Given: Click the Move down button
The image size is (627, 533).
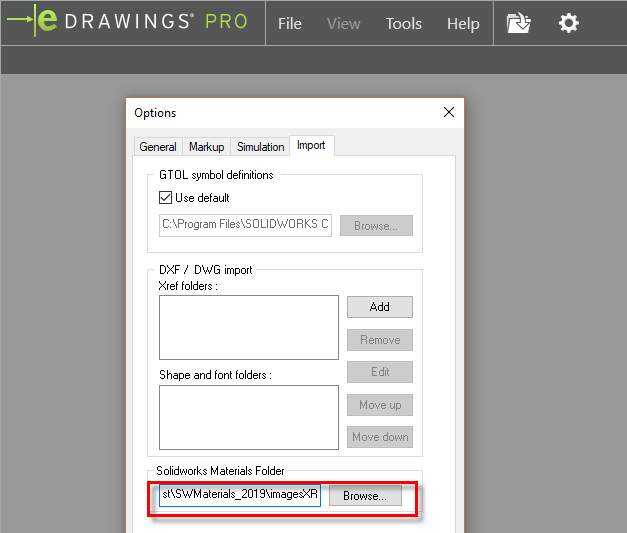Looking at the screenshot, I should click(x=379, y=437).
